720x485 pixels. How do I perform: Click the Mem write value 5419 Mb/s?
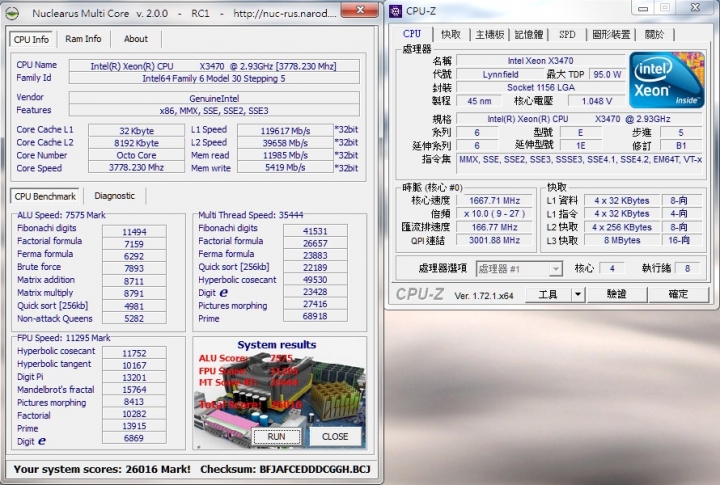[285, 168]
